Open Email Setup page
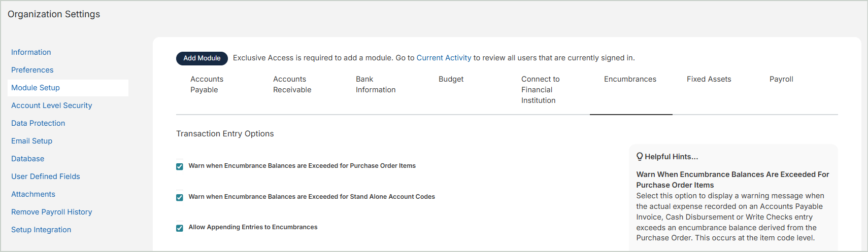Image resolution: width=868 pixels, height=252 pixels. pos(31,141)
